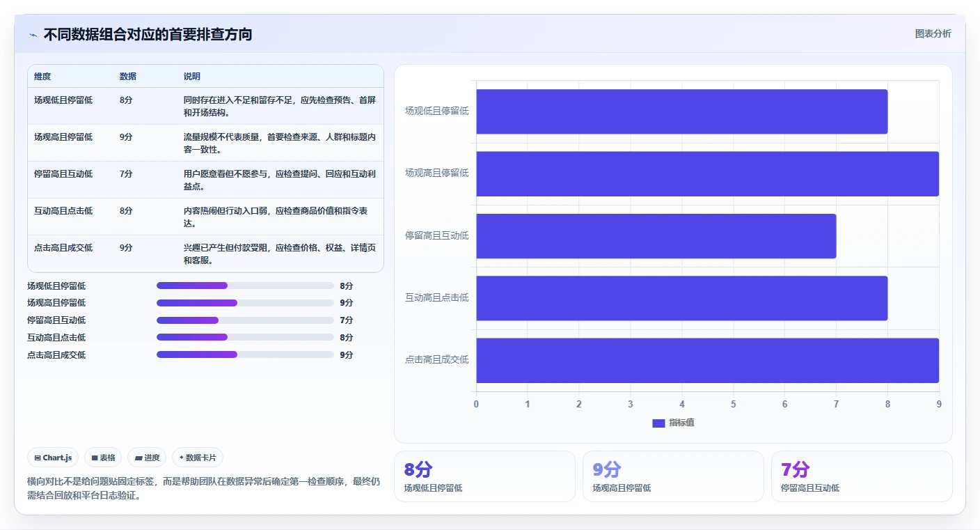Image resolution: width=980 pixels, height=530 pixels.
Task: Click chart axis label 点击高且成交低
Action: pyautogui.click(x=437, y=360)
